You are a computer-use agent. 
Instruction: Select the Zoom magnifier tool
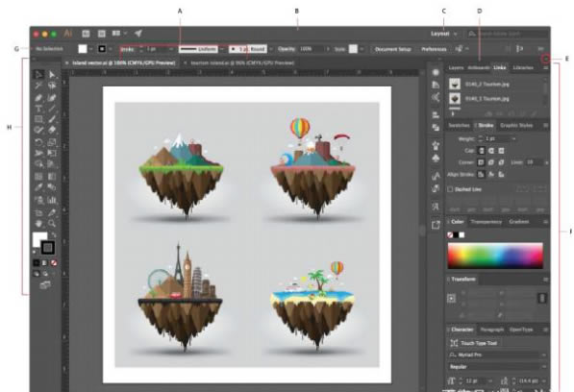[x=52, y=223]
